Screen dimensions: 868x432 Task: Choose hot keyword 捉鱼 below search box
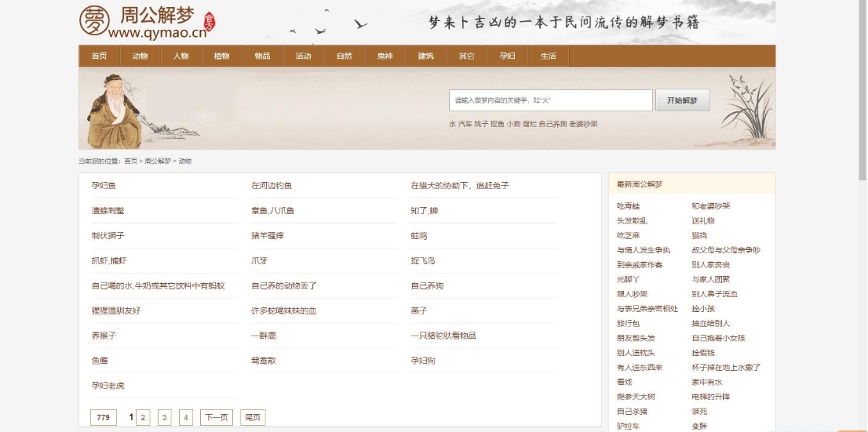tap(497, 124)
